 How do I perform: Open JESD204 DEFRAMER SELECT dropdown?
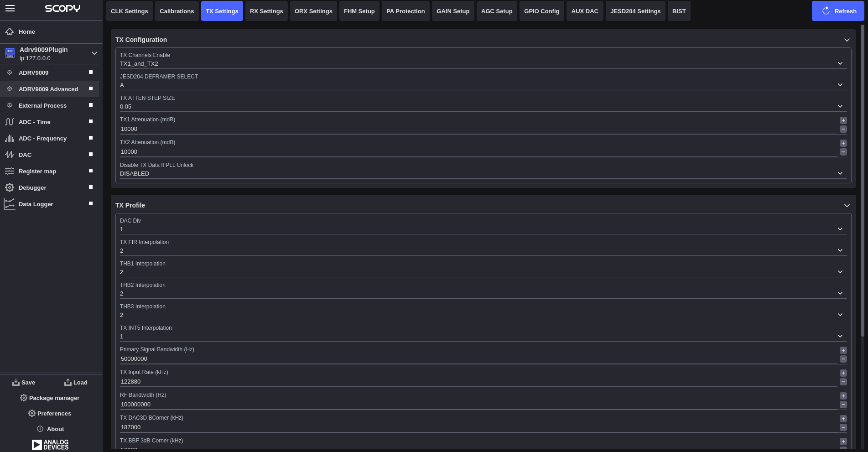483,85
